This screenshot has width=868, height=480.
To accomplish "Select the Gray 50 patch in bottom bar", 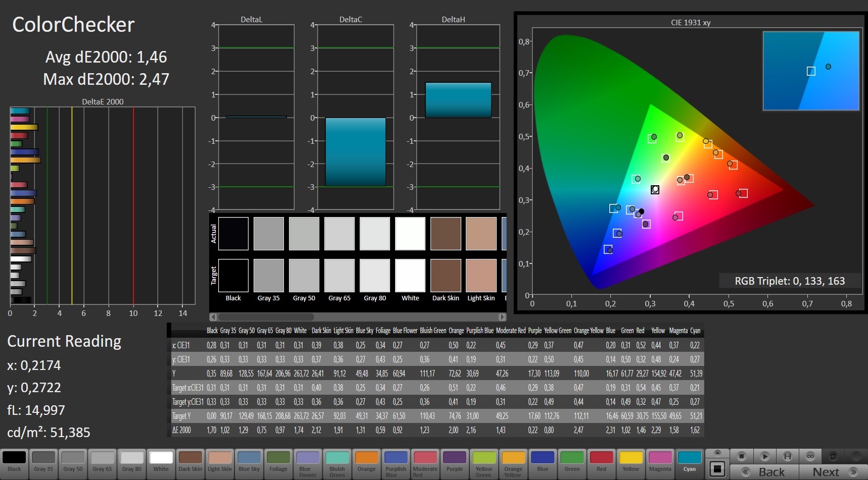I will pos(73,463).
